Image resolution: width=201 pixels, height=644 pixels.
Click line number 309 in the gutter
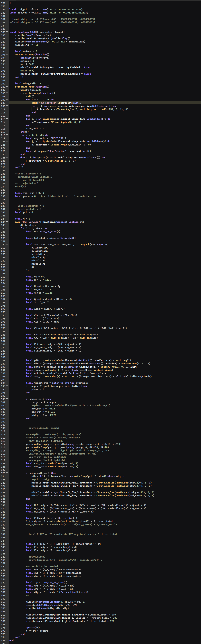[3, 428]
